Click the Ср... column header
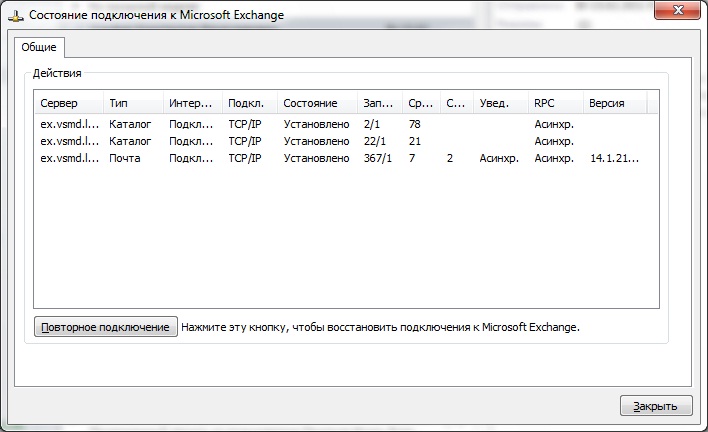This screenshot has width=708, height=432. [x=421, y=103]
